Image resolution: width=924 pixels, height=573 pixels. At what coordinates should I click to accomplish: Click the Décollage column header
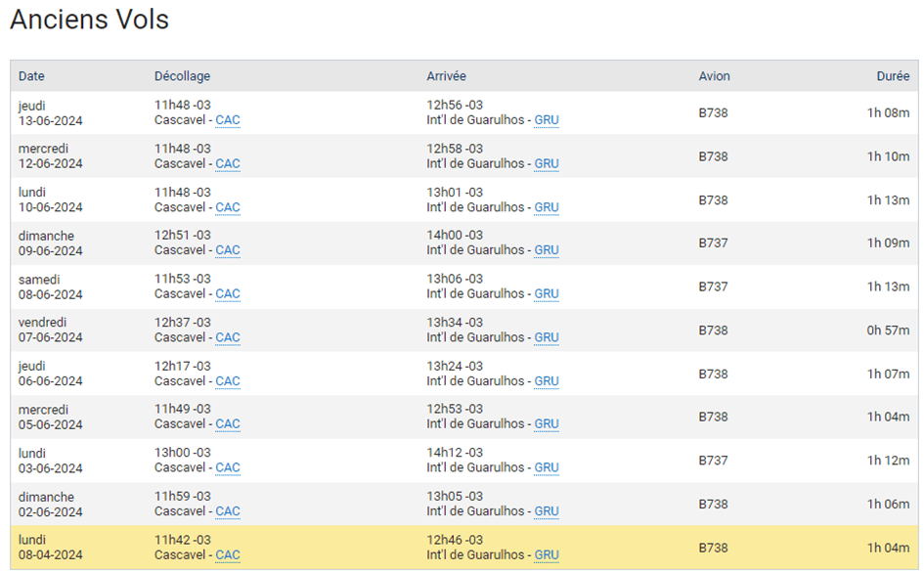182,76
